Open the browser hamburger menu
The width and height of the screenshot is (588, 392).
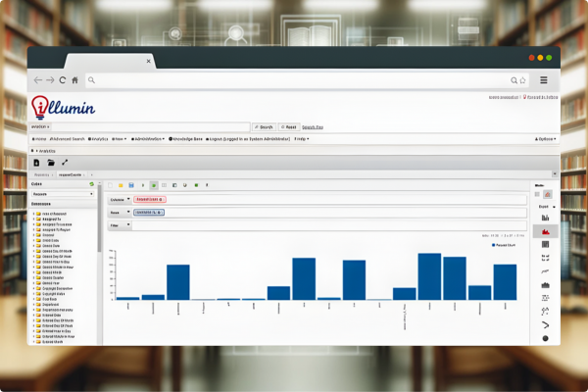pos(544,79)
